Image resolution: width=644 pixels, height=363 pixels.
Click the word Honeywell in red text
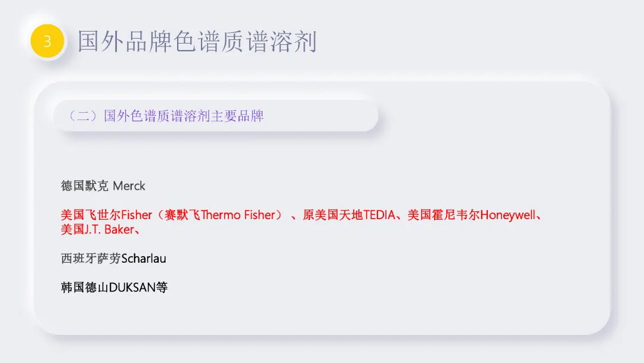click(x=507, y=214)
